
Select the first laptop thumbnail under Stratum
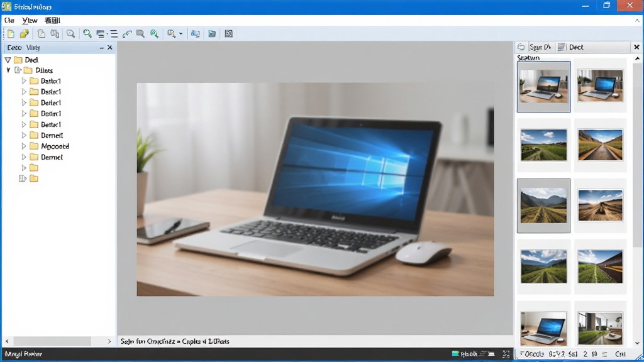tap(544, 87)
